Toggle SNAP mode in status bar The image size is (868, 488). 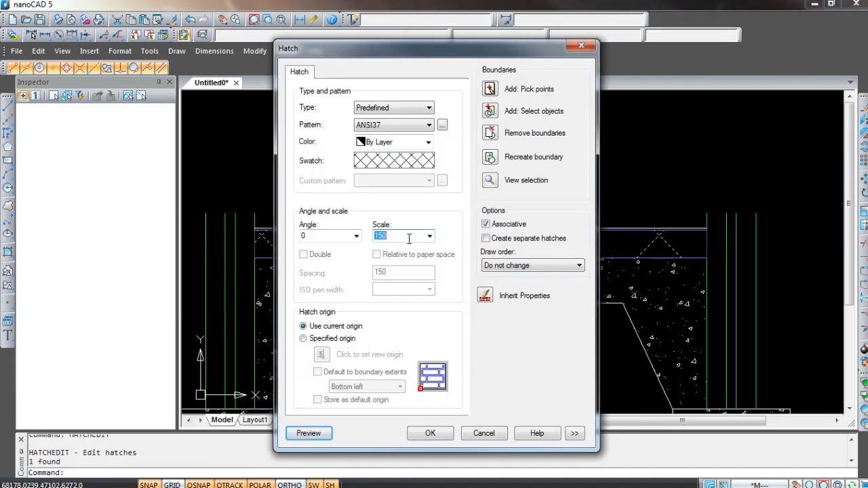point(149,485)
